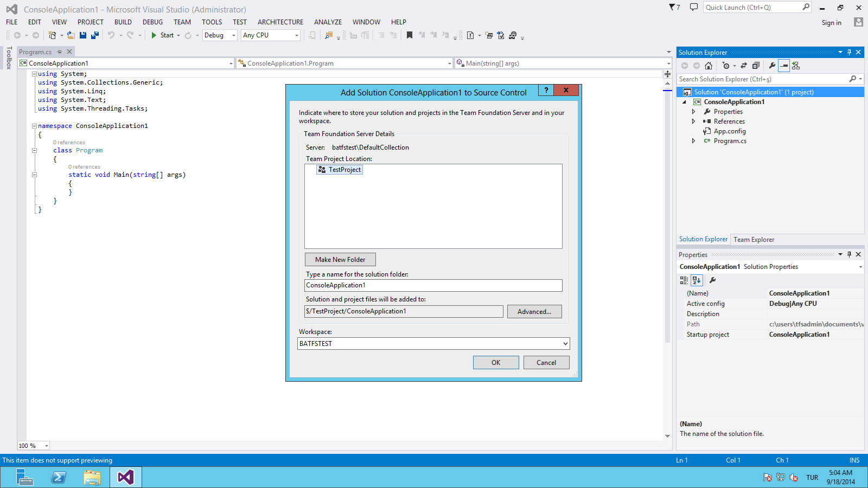Screen dimensions: 868x488
Task: Open the PowerShell icon in the taskbar
Action: click(59, 477)
